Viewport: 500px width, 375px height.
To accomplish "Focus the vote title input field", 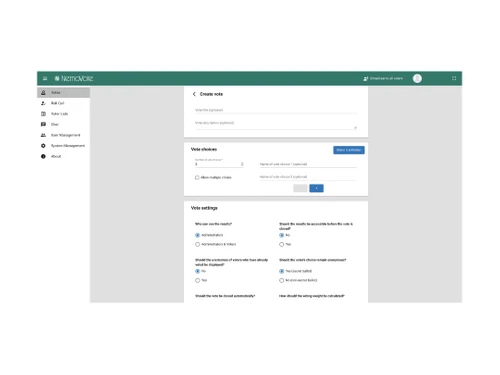I will click(x=276, y=110).
